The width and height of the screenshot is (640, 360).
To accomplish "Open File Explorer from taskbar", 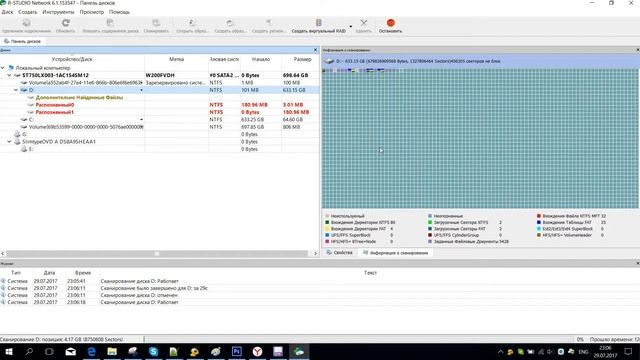I will coord(112,351).
